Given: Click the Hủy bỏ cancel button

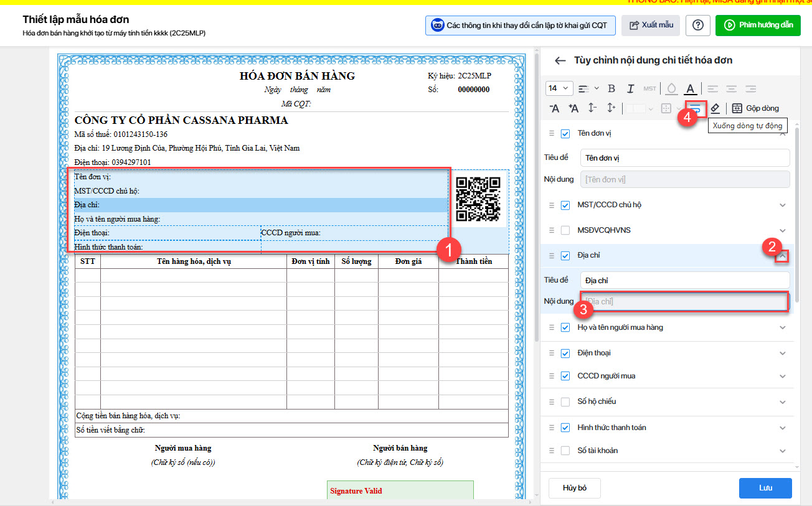Looking at the screenshot, I should point(574,488).
